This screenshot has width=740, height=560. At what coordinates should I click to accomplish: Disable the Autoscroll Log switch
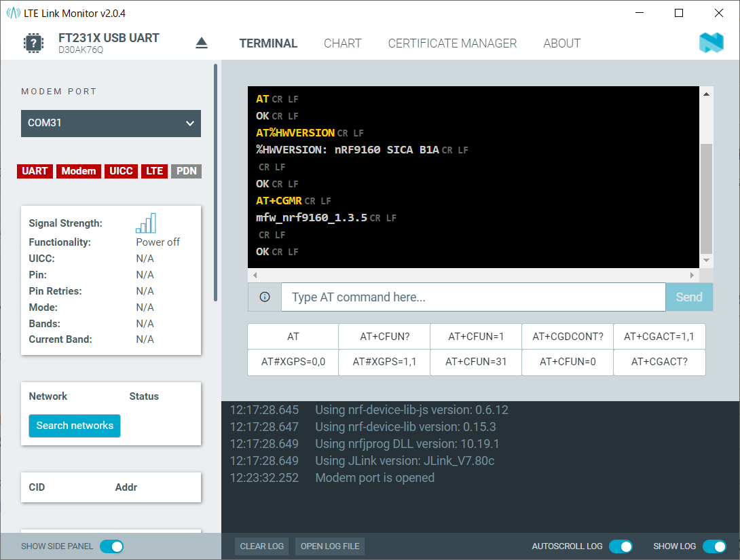tap(621, 546)
